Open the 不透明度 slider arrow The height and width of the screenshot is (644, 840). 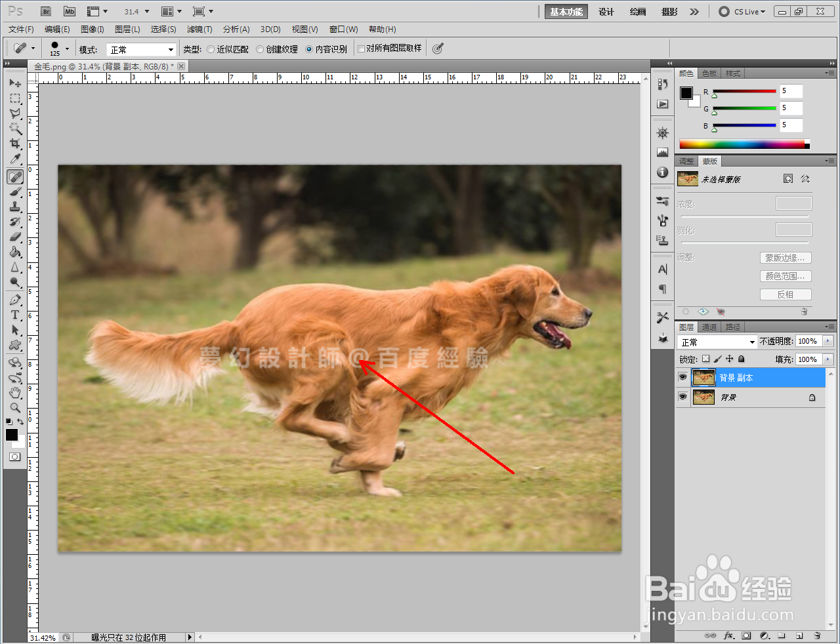[828, 341]
